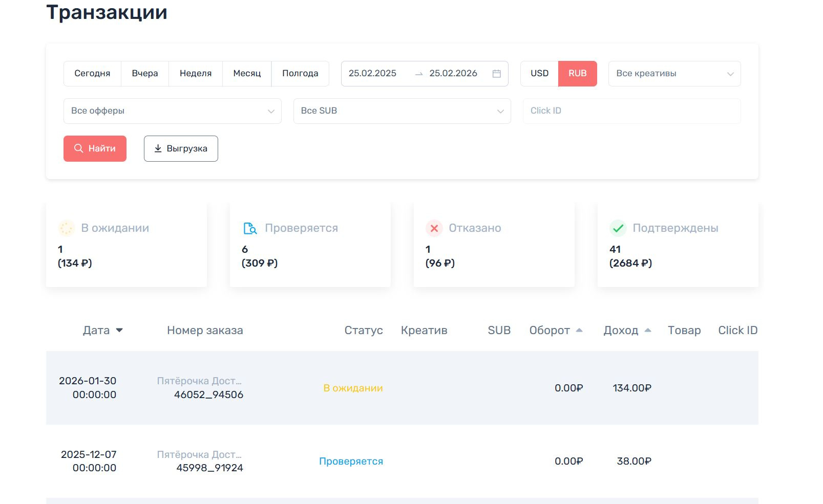Choose the Неделя period tab

pos(196,74)
